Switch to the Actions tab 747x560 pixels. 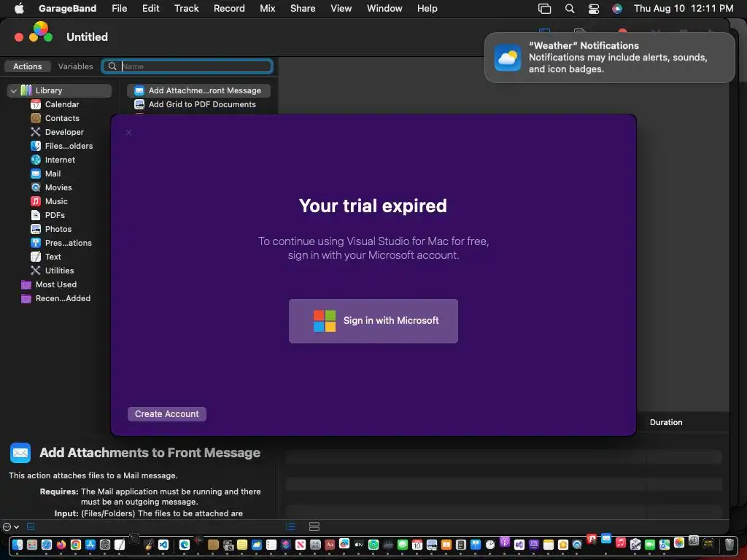coord(27,66)
